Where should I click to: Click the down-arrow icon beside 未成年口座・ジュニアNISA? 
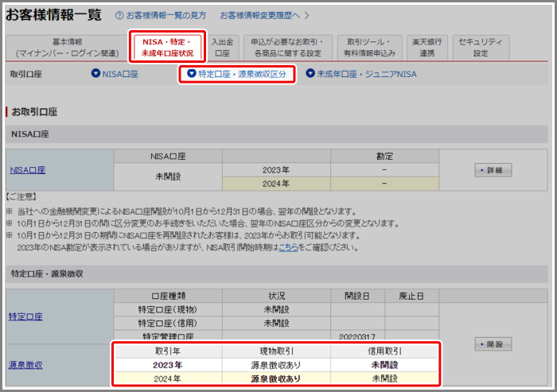pos(310,73)
